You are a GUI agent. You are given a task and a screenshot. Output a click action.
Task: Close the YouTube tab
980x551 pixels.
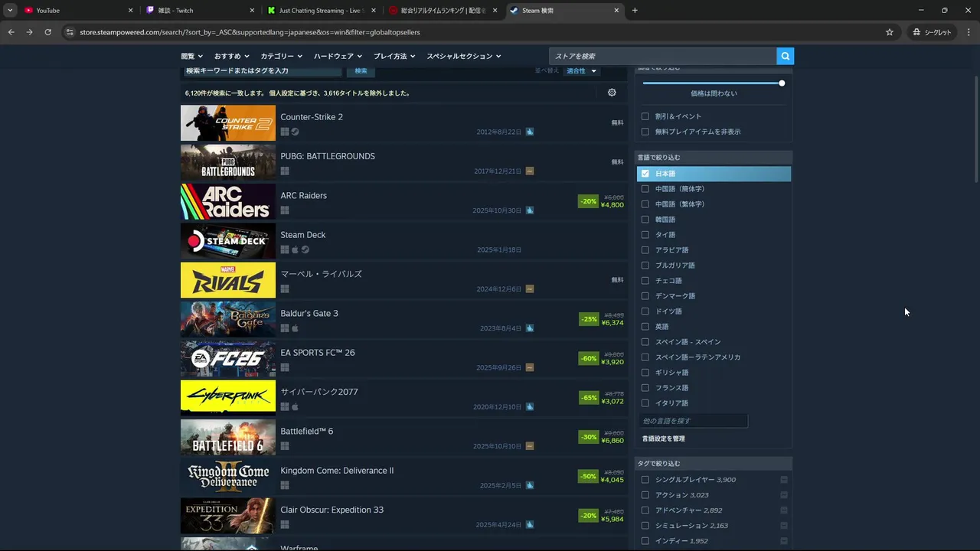point(130,11)
